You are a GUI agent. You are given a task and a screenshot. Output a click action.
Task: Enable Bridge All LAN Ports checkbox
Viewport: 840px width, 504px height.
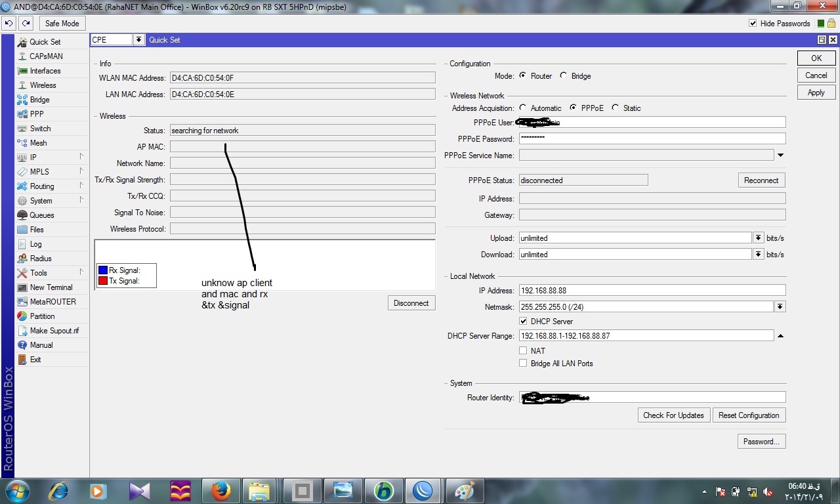coord(523,364)
